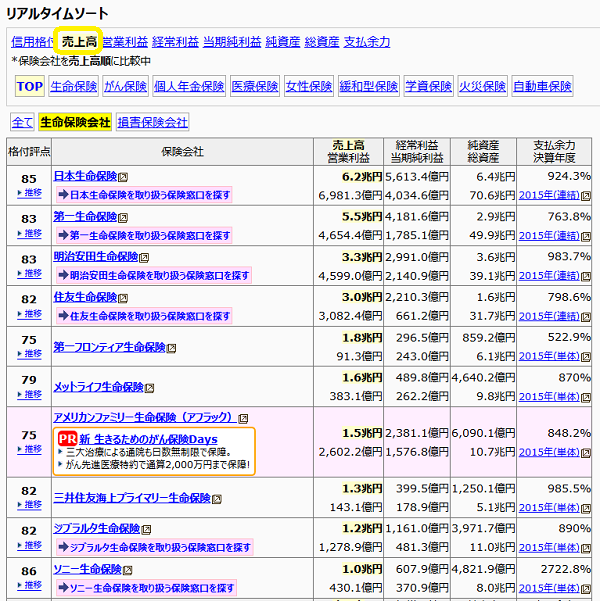Image resolution: width=600 pixels, height=601 pixels.
Task: Click the 2722.8% solvency value
Action: tap(565, 569)
